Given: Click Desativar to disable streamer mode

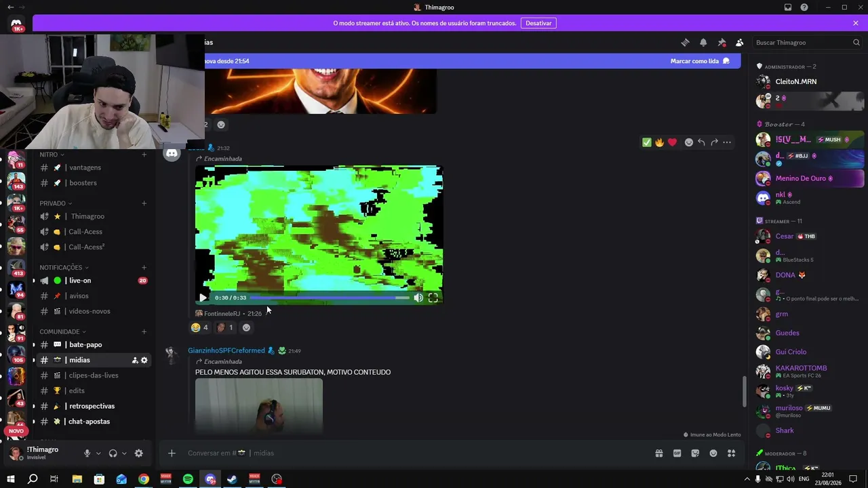Looking at the screenshot, I should [x=538, y=23].
